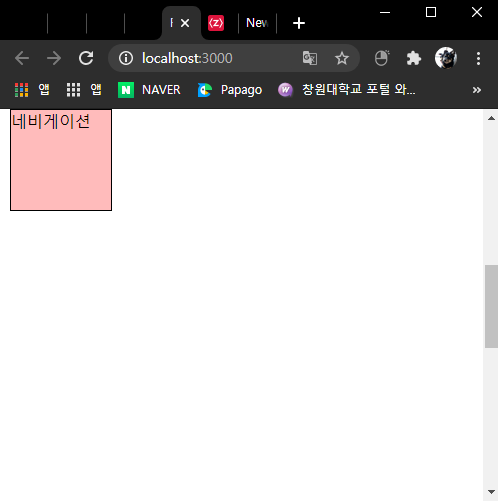Click the pink 네비게이션 box
Viewport: 498px width, 501px height.
coord(61,160)
